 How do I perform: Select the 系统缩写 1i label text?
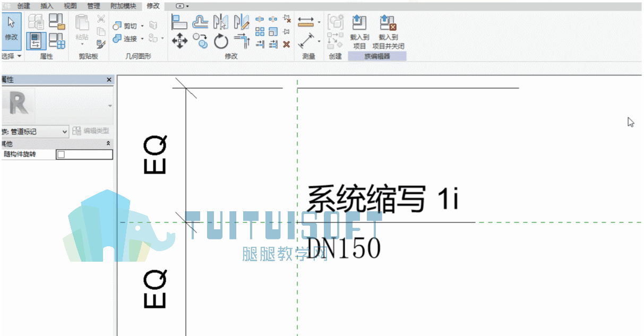click(382, 199)
